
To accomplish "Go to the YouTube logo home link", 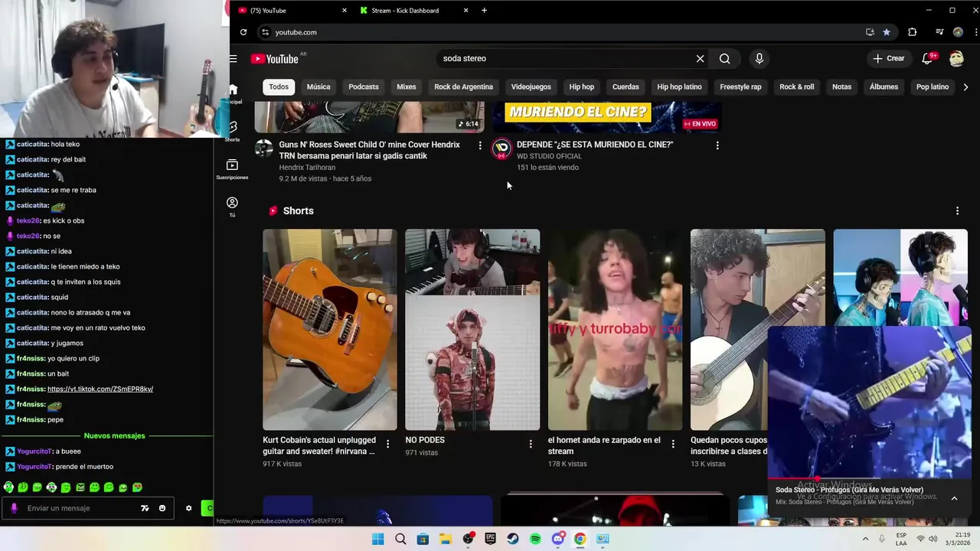I will click(274, 59).
